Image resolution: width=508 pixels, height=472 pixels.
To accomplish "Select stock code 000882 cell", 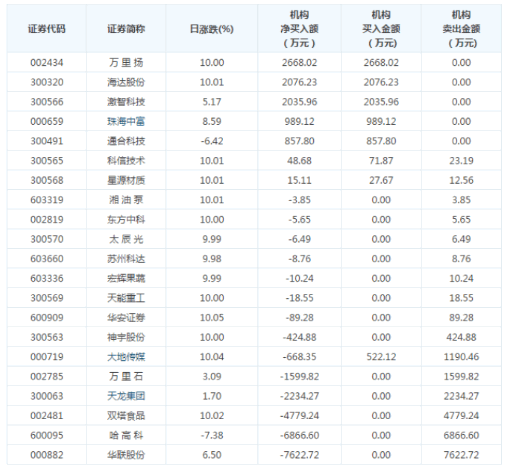I will pyautogui.click(x=47, y=455).
